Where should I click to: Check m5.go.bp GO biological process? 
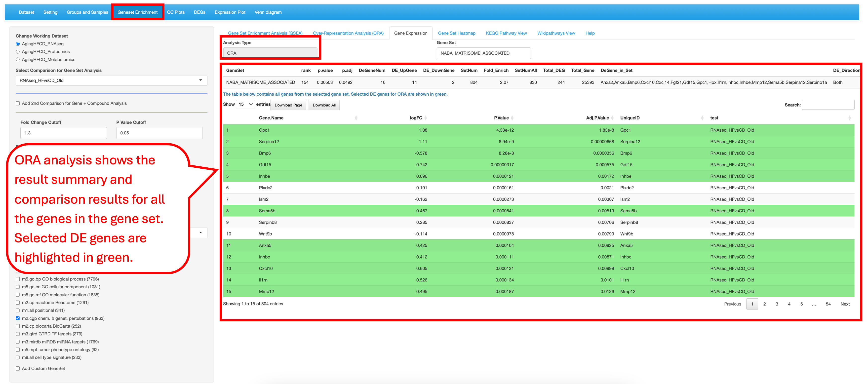pos(18,279)
